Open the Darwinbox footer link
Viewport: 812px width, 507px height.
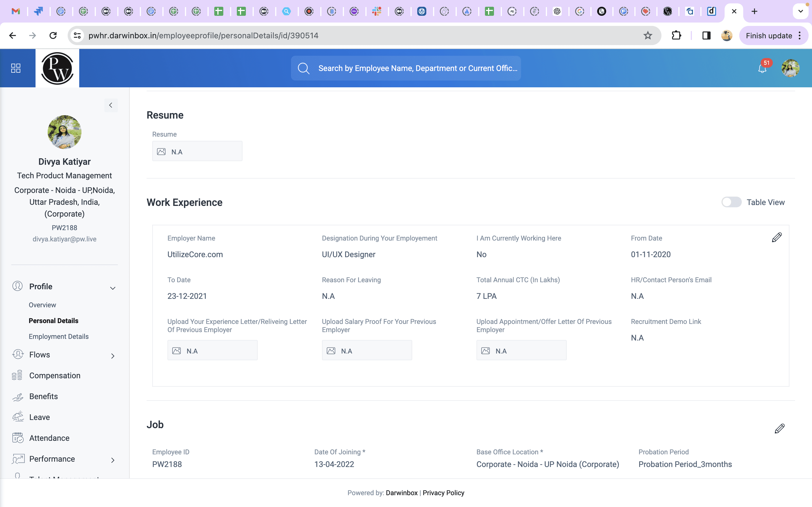[x=402, y=493]
